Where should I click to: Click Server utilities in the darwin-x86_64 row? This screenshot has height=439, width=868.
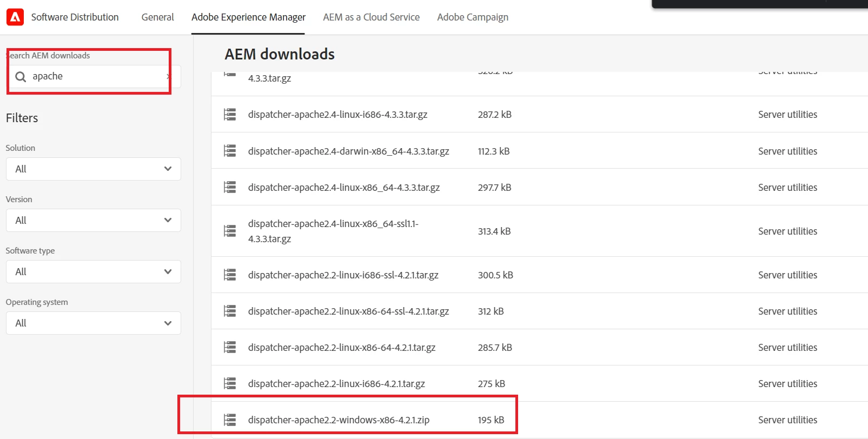click(x=787, y=151)
